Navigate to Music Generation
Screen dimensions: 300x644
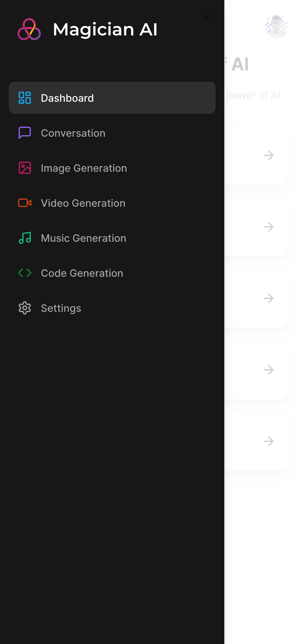112,238
